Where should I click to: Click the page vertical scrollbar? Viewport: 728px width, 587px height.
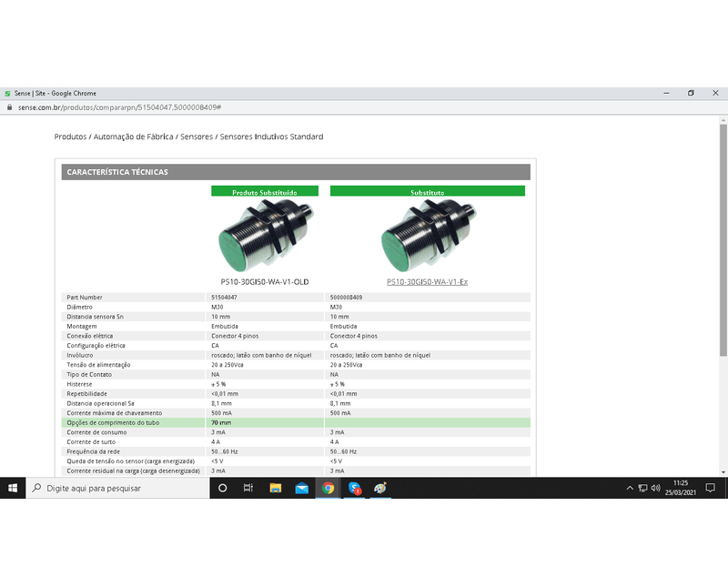[723, 273]
